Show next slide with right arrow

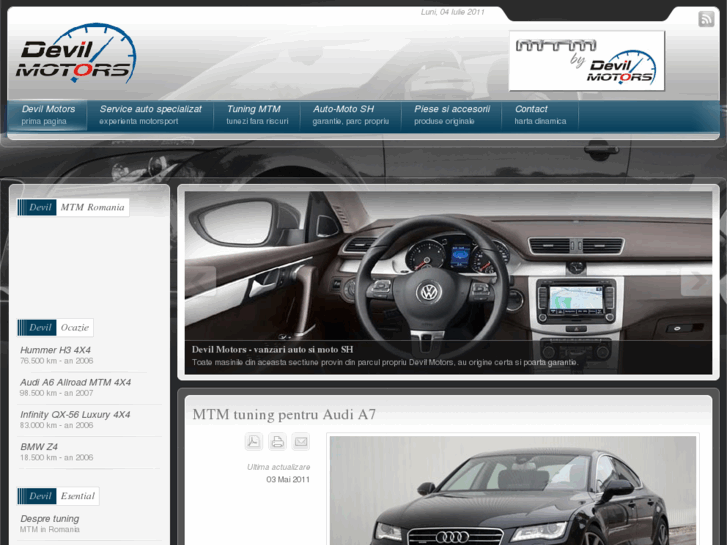coord(696,281)
